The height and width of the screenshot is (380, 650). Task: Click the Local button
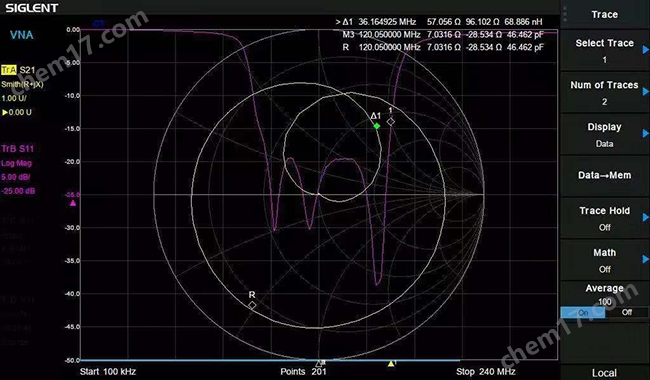click(604, 373)
